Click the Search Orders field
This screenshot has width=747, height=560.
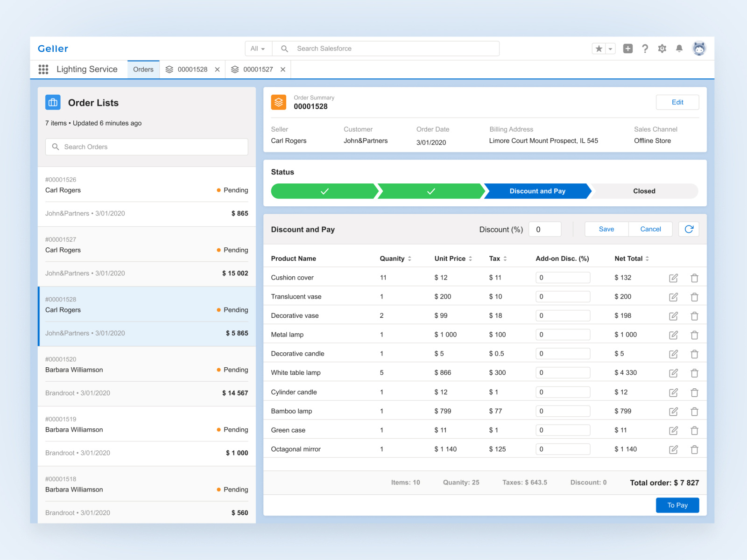[147, 147]
